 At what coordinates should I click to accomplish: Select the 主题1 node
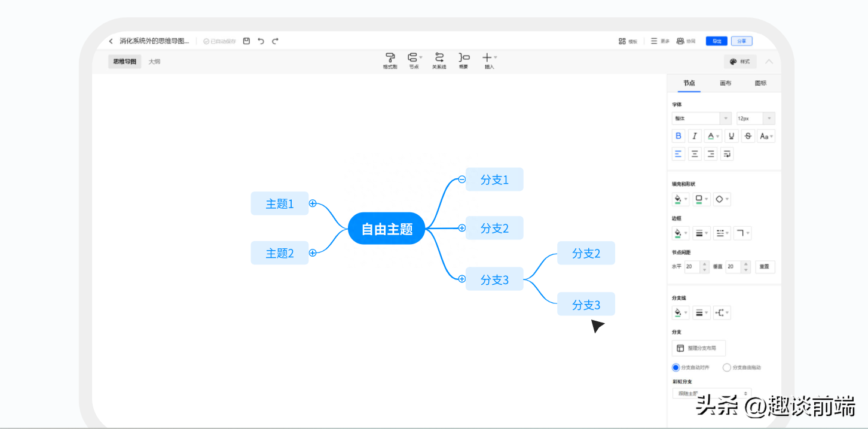click(x=280, y=203)
